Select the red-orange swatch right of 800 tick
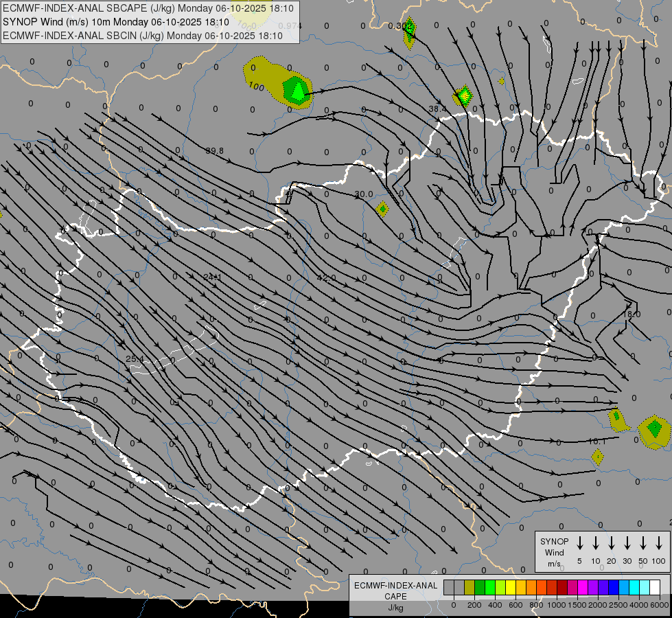Viewport: 672px width, 618px height. 542,587
